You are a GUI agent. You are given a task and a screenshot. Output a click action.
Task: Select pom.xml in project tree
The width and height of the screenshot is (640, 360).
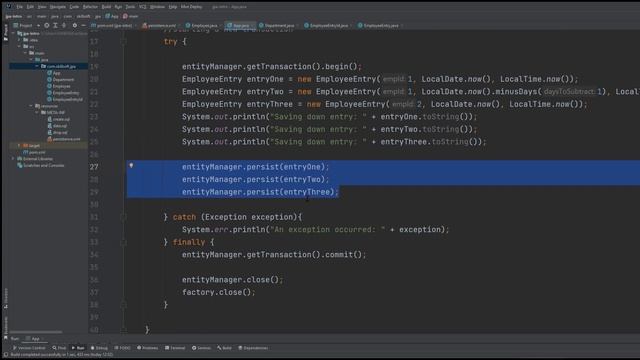pyautogui.click(x=35, y=152)
